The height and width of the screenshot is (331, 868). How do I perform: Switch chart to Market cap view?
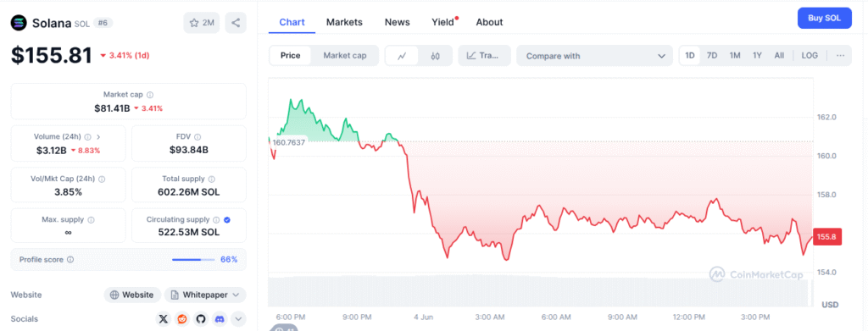(x=345, y=56)
